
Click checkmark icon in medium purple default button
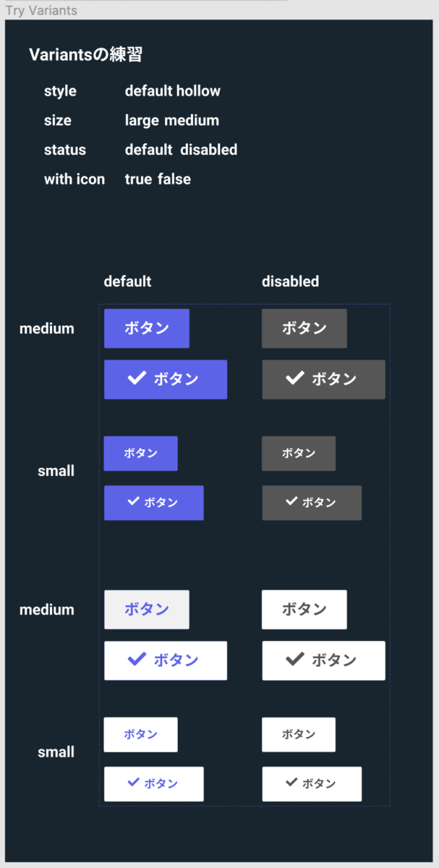[137, 378]
